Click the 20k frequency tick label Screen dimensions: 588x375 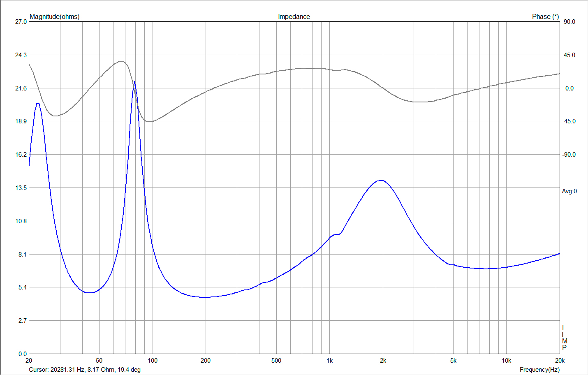pos(560,361)
